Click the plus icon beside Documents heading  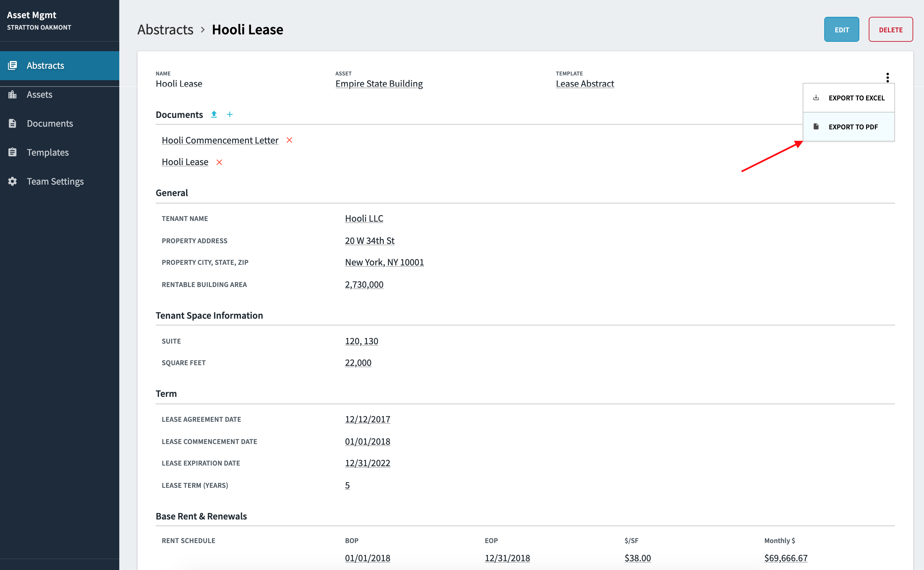coord(229,114)
